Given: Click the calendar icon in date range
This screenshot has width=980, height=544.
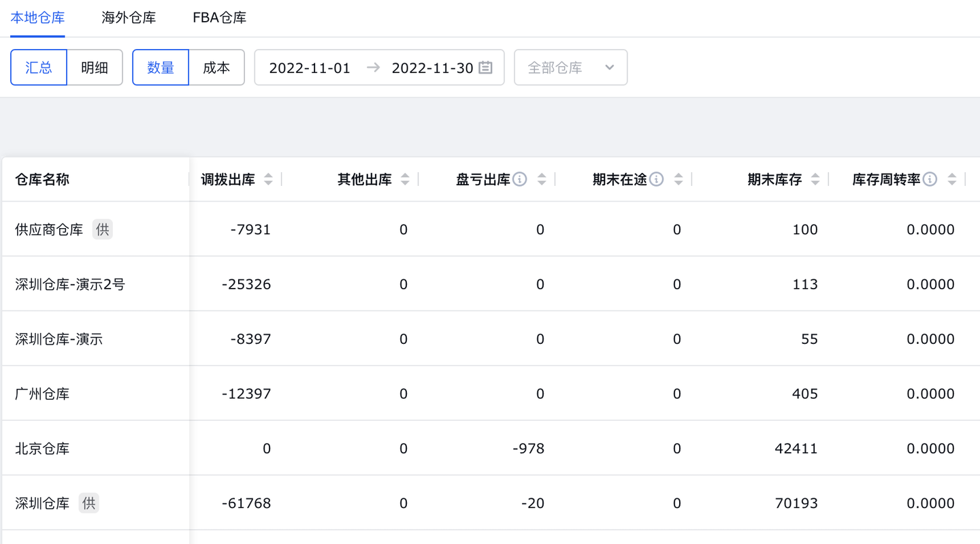Looking at the screenshot, I should coord(485,67).
